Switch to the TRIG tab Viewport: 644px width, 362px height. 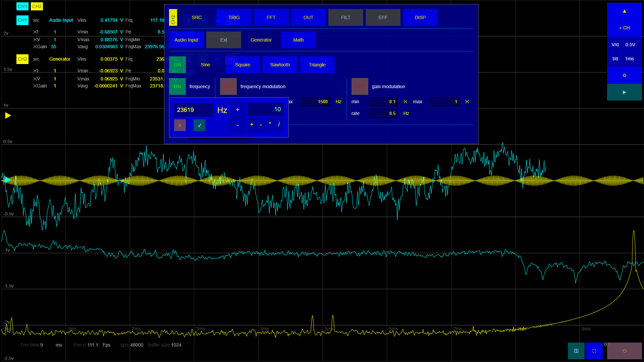coord(234,17)
